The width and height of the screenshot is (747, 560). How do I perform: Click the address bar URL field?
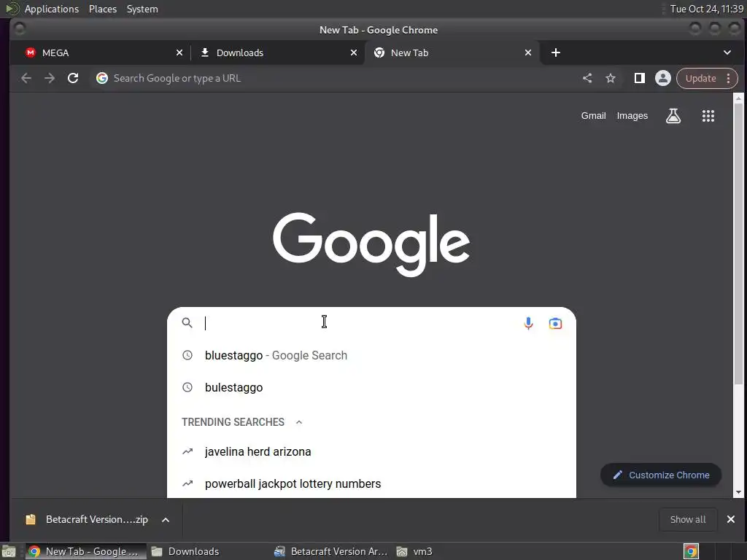tap(333, 78)
